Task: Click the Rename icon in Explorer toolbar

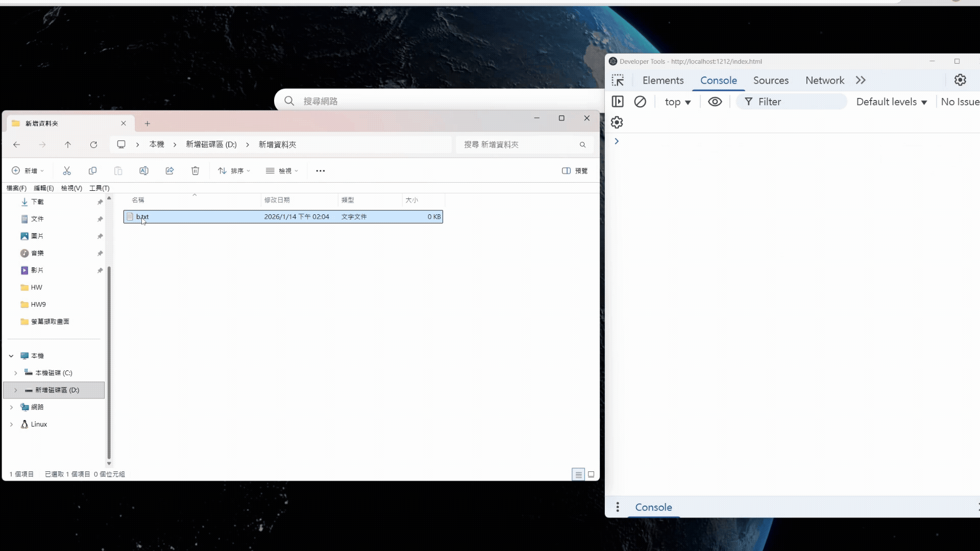Action: pos(144,171)
